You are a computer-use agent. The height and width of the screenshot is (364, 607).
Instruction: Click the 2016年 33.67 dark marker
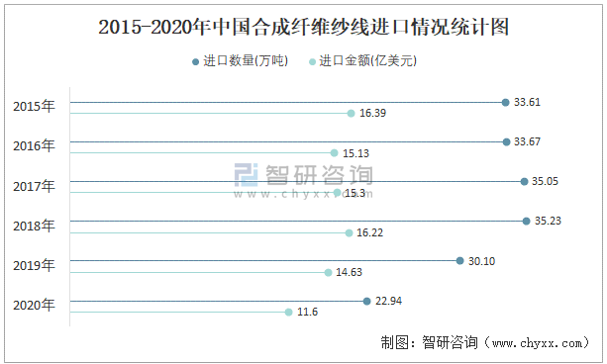[x=506, y=142]
